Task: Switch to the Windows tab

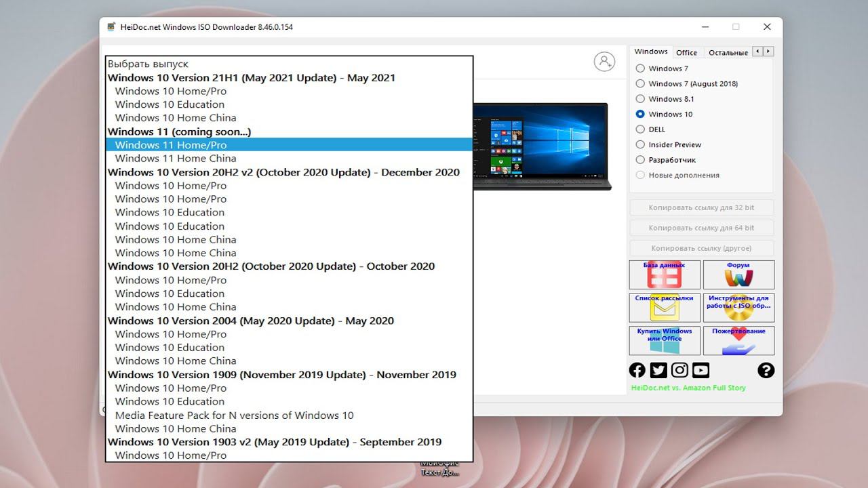Action: pyautogui.click(x=651, y=52)
